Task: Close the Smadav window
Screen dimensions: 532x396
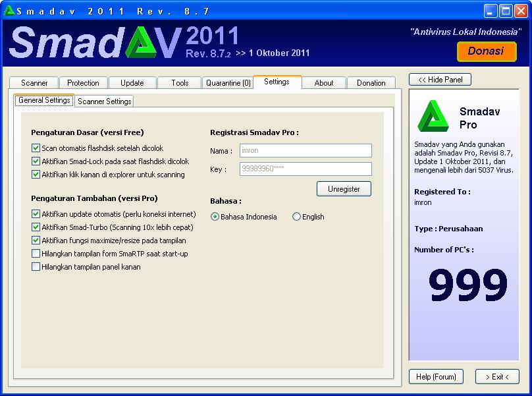Action: pos(521,11)
